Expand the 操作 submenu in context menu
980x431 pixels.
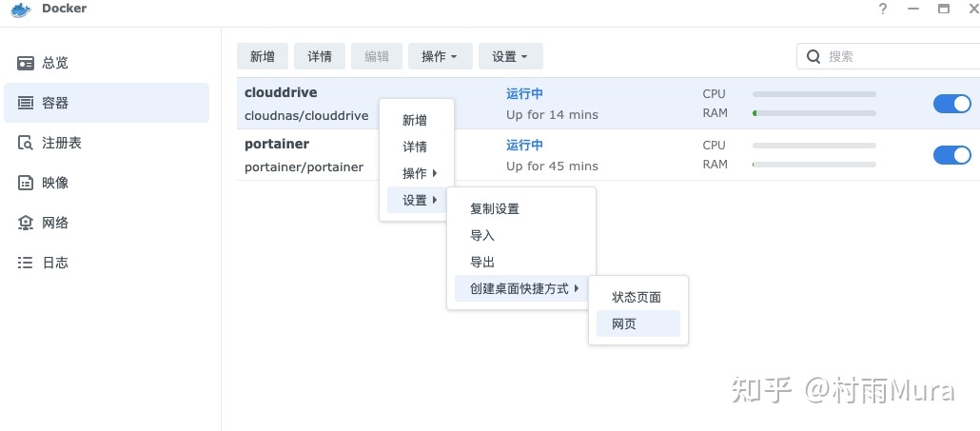click(x=420, y=173)
